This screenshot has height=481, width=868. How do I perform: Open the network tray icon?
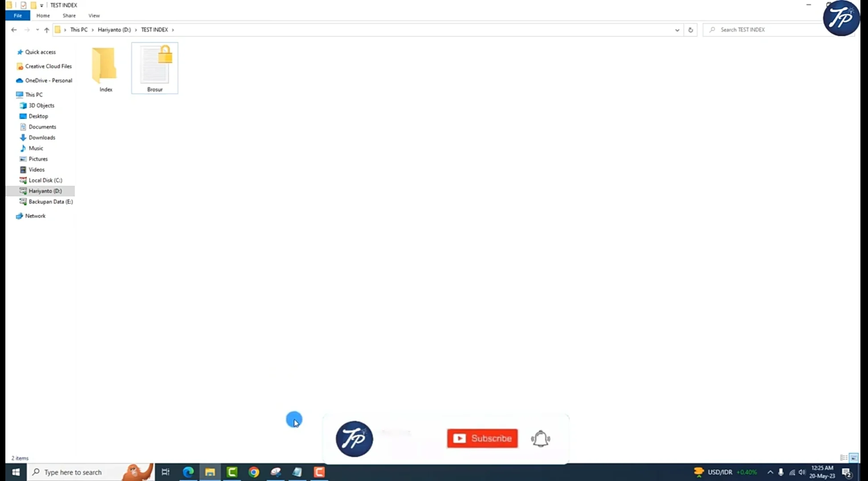pyautogui.click(x=792, y=472)
